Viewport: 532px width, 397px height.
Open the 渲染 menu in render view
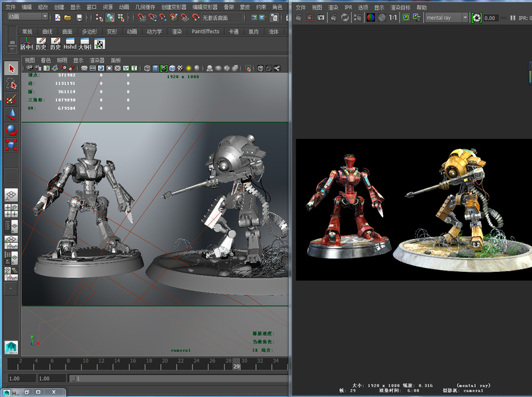[x=333, y=7]
